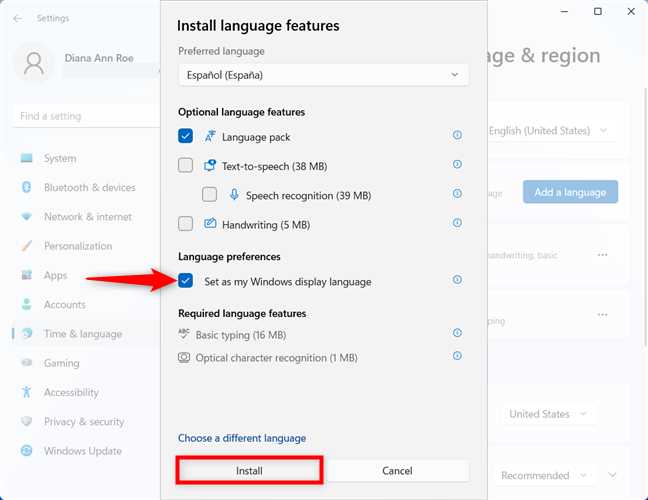Click the Windows Update icon

26,450
